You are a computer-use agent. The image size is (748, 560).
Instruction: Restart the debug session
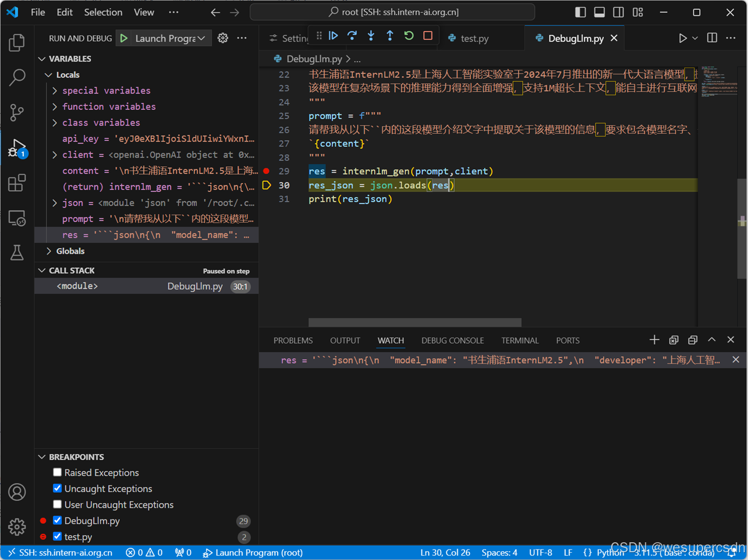[x=409, y=35]
